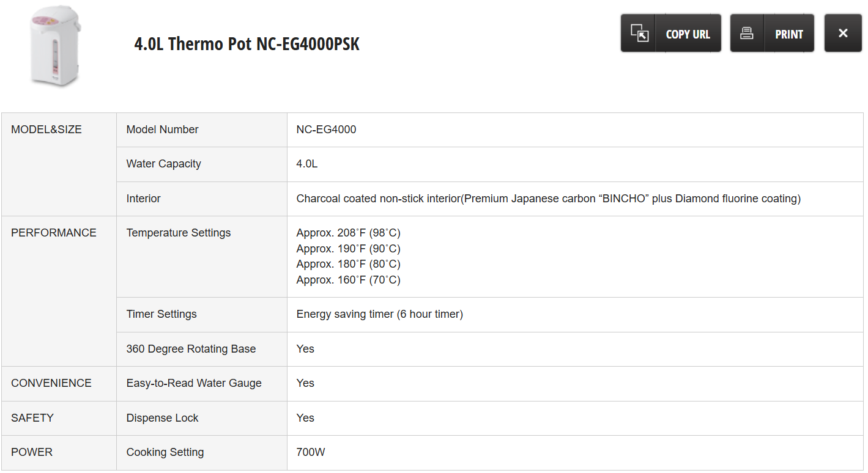Close the specifications popup with the X
The width and height of the screenshot is (868, 473).
[x=843, y=33]
